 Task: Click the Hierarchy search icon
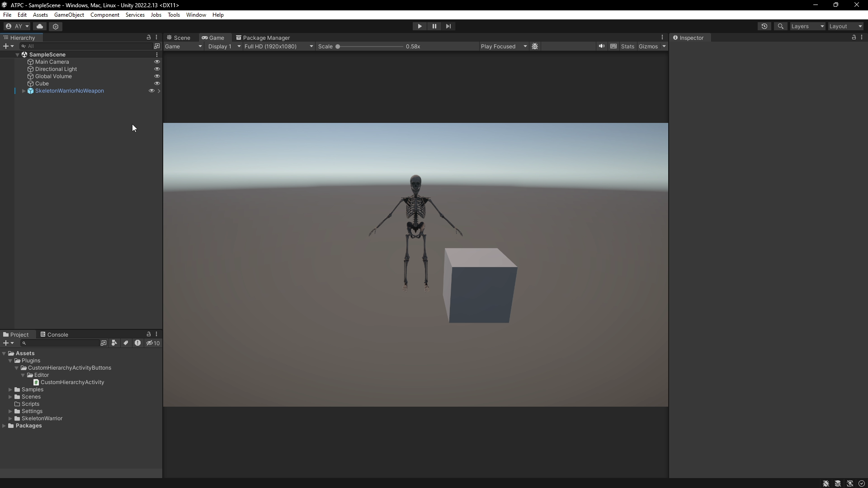23,46
